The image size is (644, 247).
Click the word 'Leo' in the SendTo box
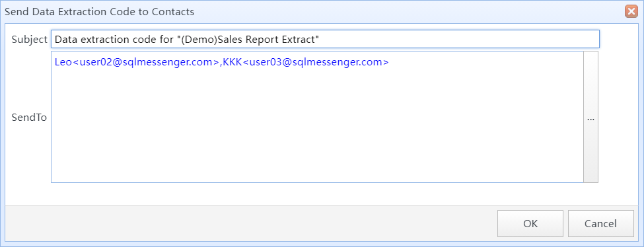(63, 63)
